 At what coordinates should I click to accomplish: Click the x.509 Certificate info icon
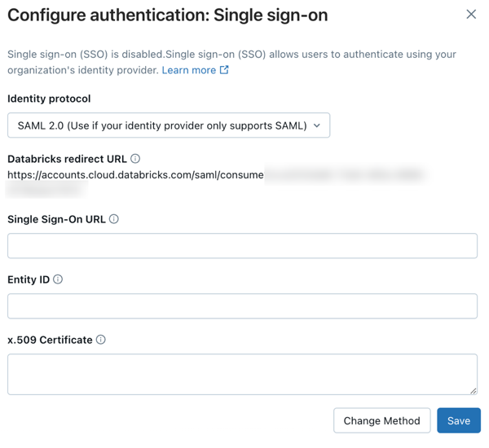click(101, 340)
